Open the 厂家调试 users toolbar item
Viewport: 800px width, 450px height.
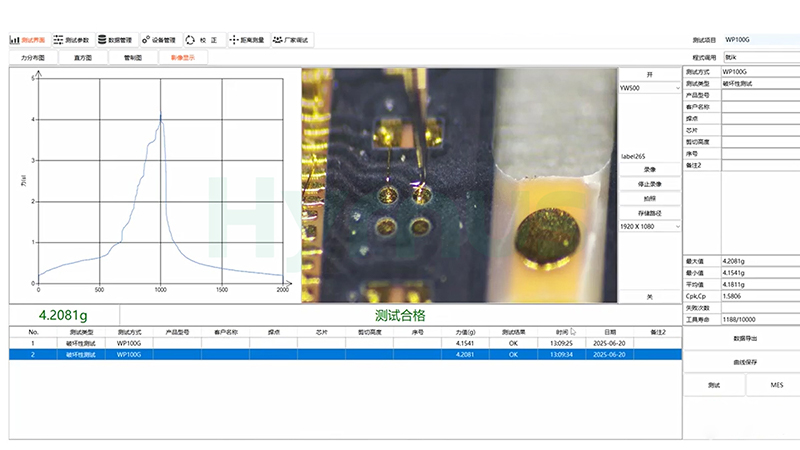pos(291,40)
